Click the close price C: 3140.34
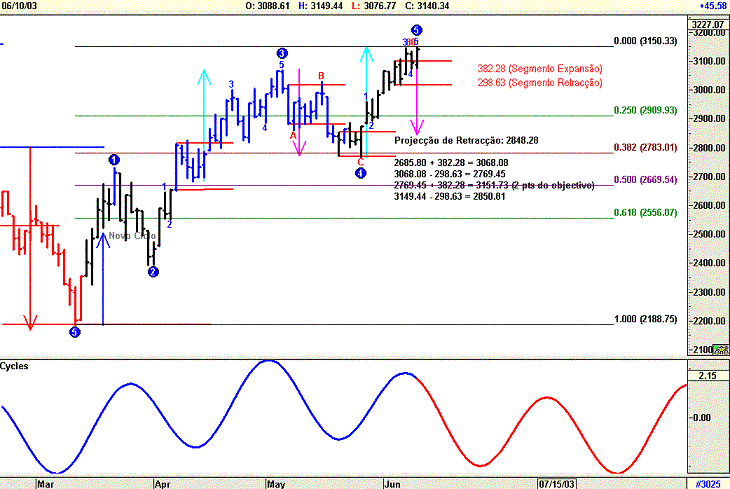Image resolution: width=730 pixels, height=489 pixels. pyautogui.click(x=427, y=6)
